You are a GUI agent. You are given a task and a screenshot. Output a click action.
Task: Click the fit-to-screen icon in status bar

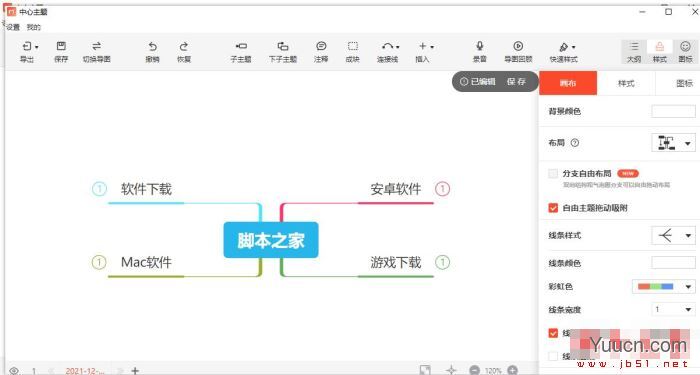425,370
